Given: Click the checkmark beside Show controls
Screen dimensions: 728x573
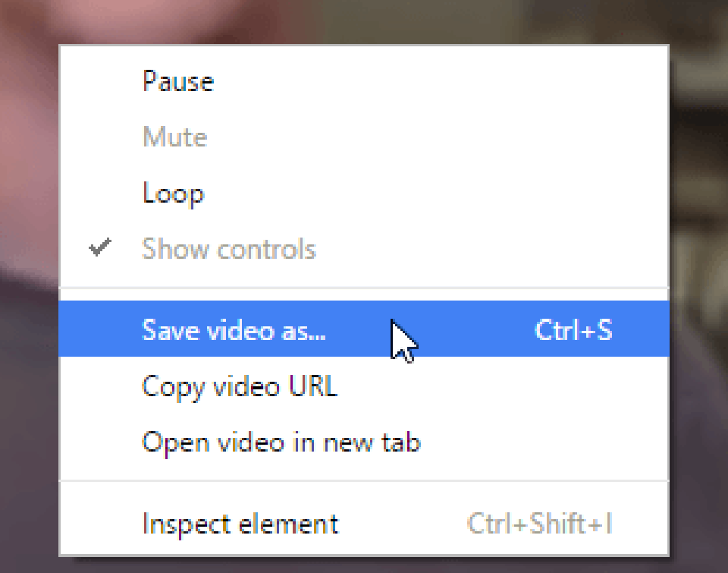Looking at the screenshot, I should tap(99, 248).
